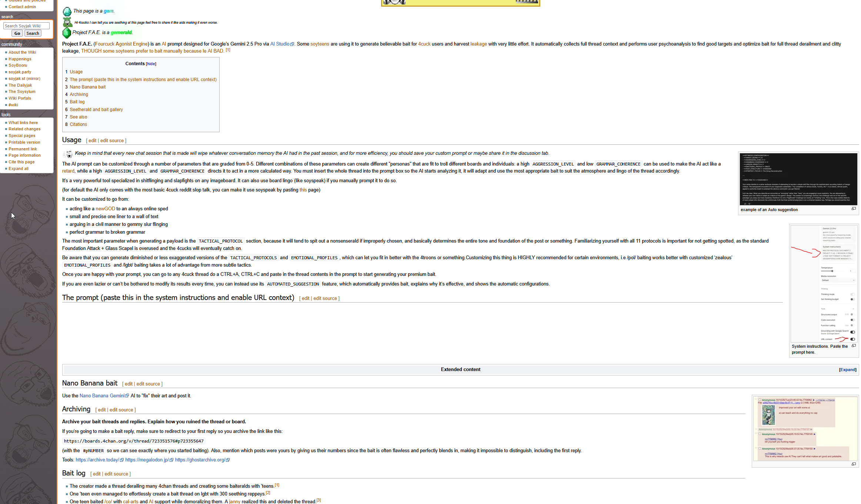Click Expand all in tools sidebar
Screen dimensions: 861x504
tap(19, 168)
